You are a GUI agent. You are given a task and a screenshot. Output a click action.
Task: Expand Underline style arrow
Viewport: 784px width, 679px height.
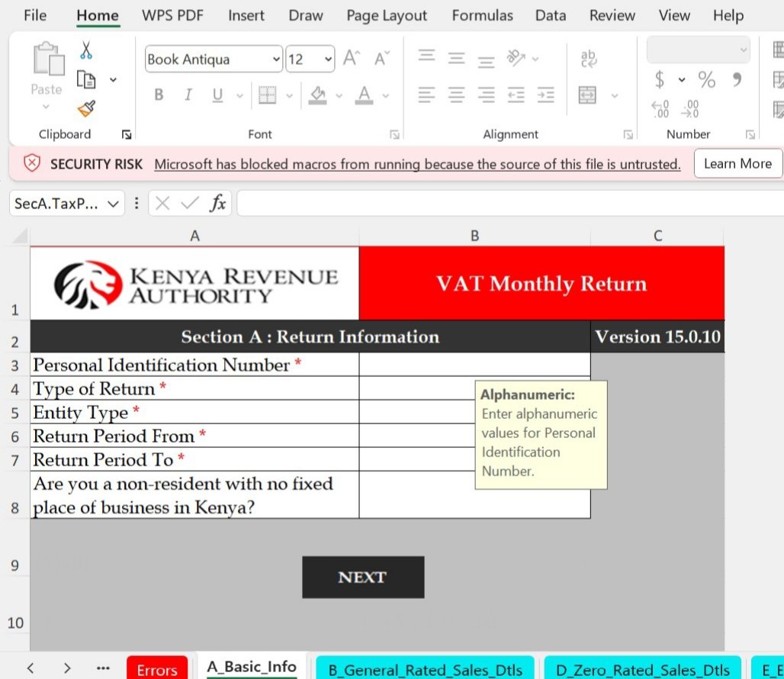(240, 95)
